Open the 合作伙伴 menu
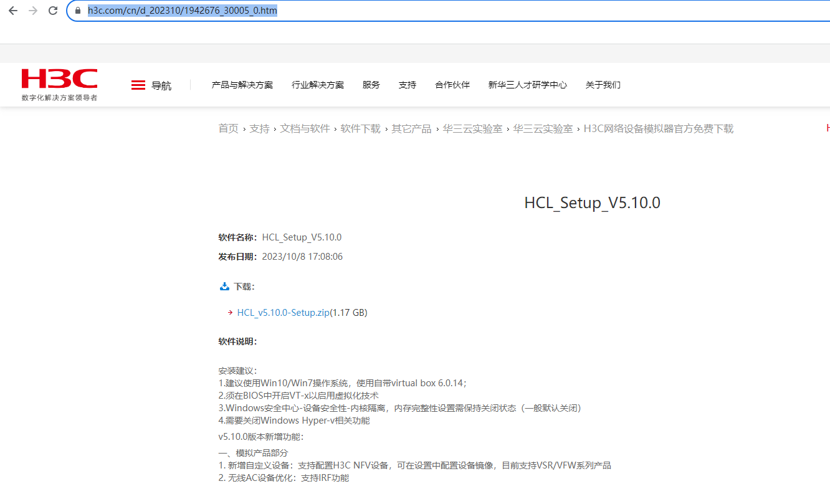The height and width of the screenshot is (504, 830). [452, 85]
